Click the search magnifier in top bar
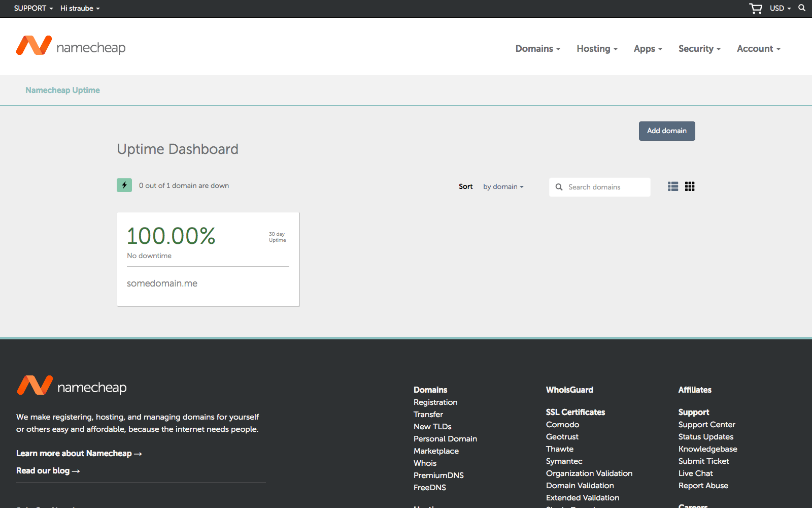Image resolution: width=812 pixels, height=508 pixels. [802, 8]
